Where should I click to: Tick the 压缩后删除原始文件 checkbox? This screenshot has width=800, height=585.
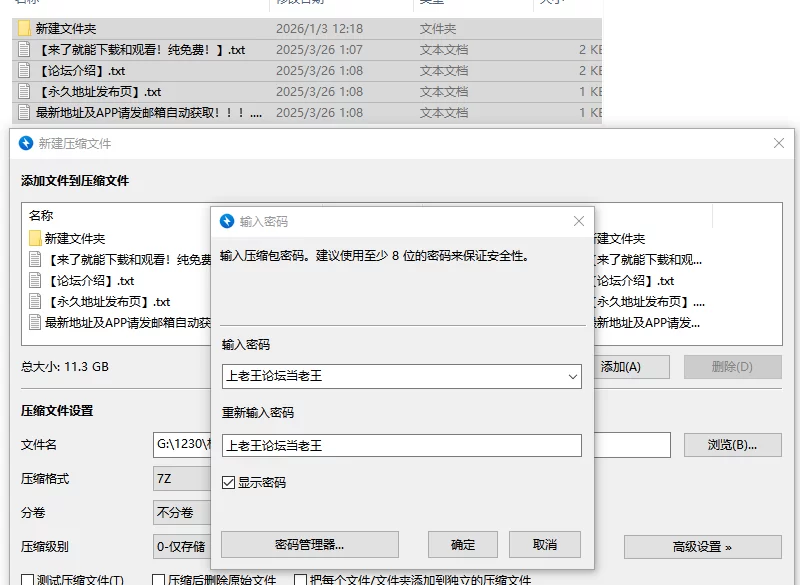tap(158, 580)
